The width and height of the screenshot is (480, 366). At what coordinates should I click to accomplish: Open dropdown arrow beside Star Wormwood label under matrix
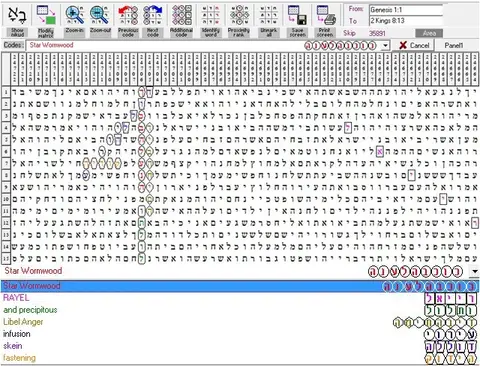(x=475, y=271)
